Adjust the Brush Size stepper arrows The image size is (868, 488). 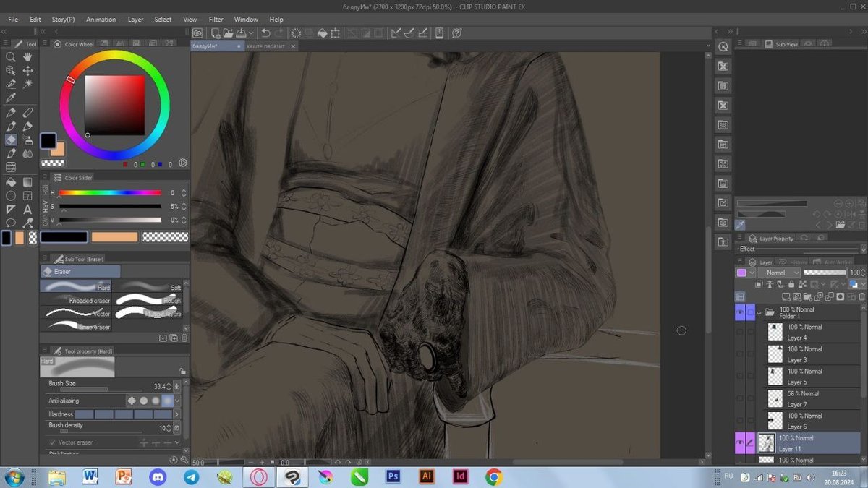point(168,386)
